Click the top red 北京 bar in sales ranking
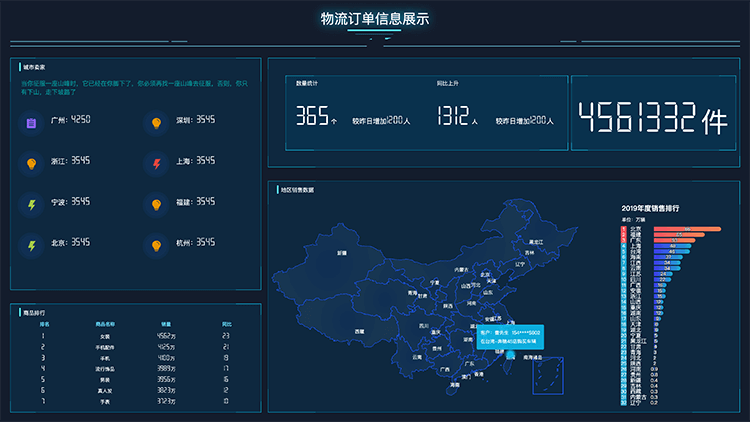Viewport: 750px width, 422px height. coord(687,229)
